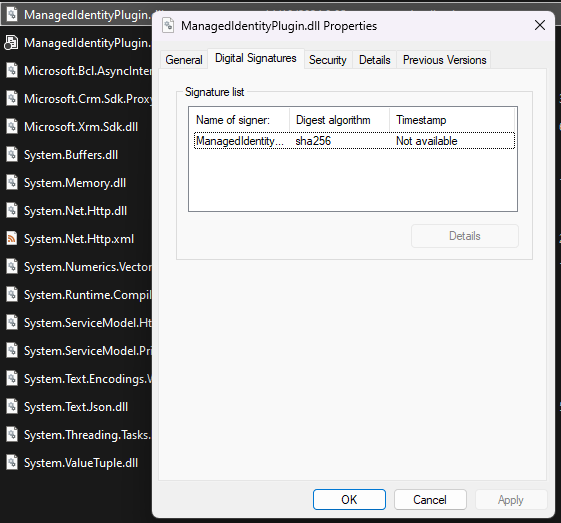Select the System.Buffers.dll file icon
The image size is (561, 523).
tap(12, 155)
